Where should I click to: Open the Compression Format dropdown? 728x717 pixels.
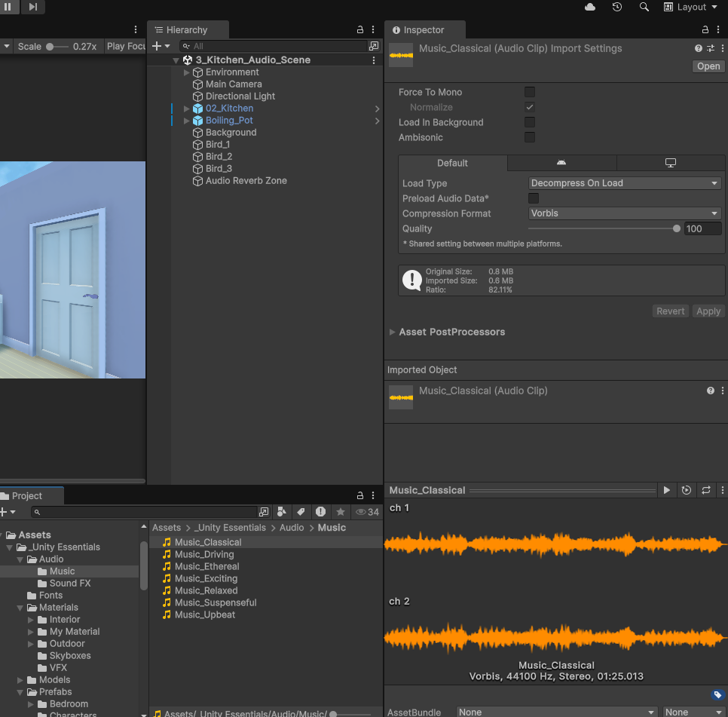click(x=625, y=213)
